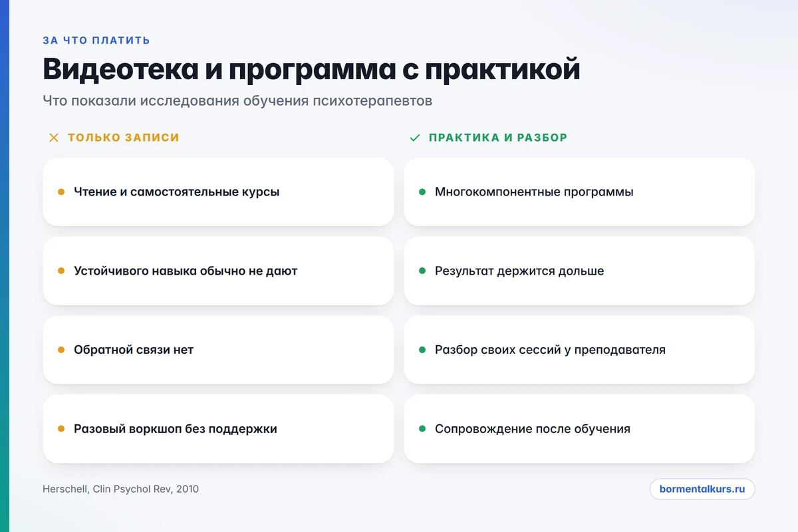Image resolution: width=798 pixels, height=532 pixels.
Task: Click the card Многокомпонентные программы
Action: pos(579,192)
